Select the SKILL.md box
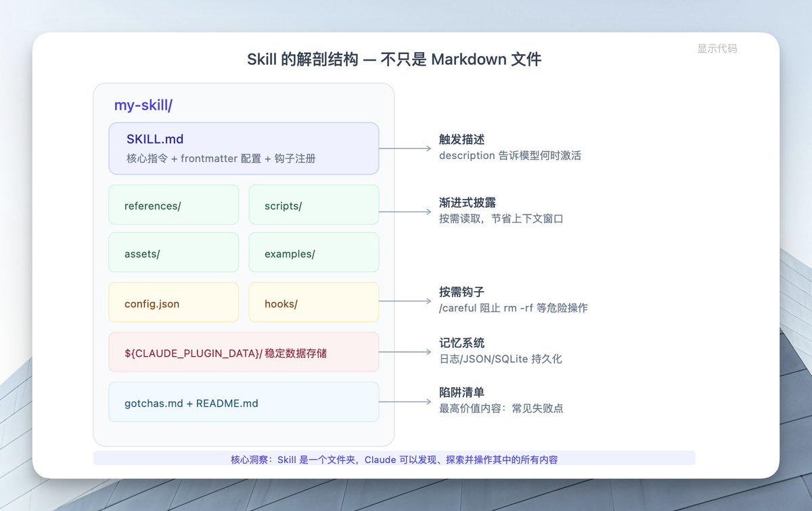Image resolution: width=812 pixels, height=511 pixels. (244, 148)
